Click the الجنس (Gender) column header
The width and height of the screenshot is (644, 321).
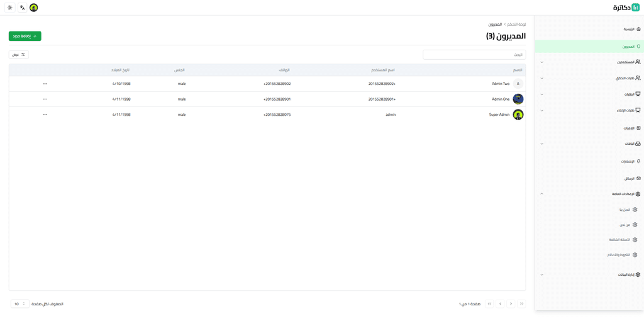(x=180, y=70)
